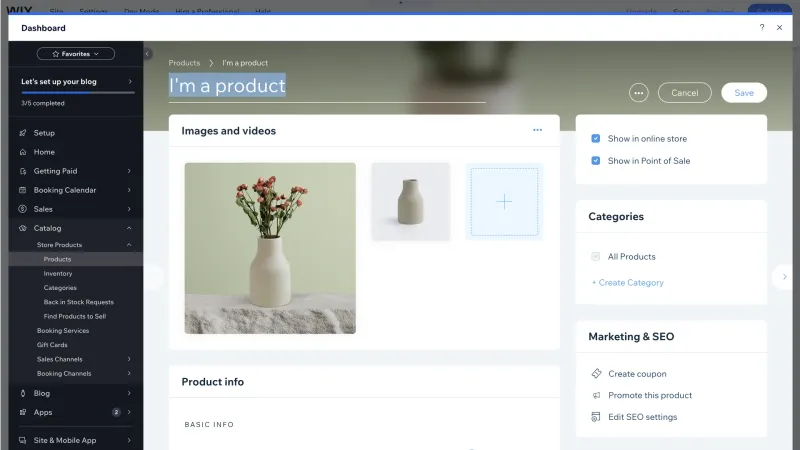This screenshot has height=450, width=800.
Task: Click the Home house icon
Action: pos(22,152)
